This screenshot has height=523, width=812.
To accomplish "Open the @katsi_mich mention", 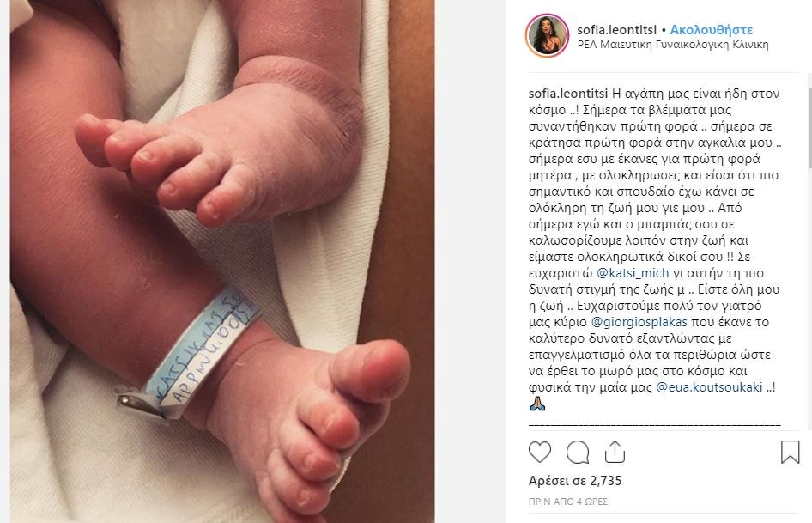I will (x=633, y=273).
